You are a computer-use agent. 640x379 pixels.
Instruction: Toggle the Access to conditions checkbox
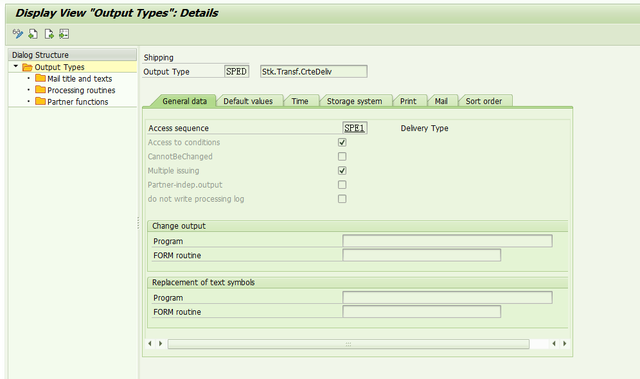342,142
